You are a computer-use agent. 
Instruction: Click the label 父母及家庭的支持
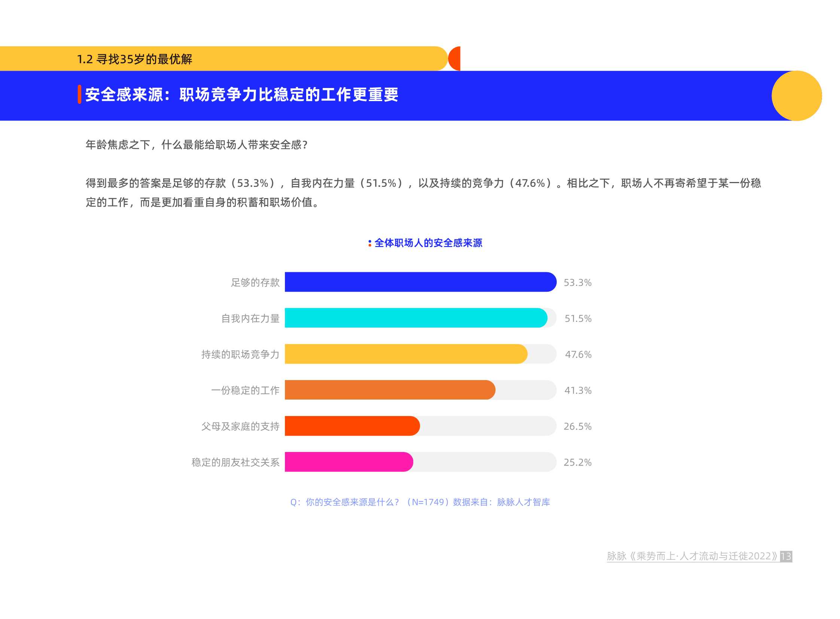[x=240, y=426]
